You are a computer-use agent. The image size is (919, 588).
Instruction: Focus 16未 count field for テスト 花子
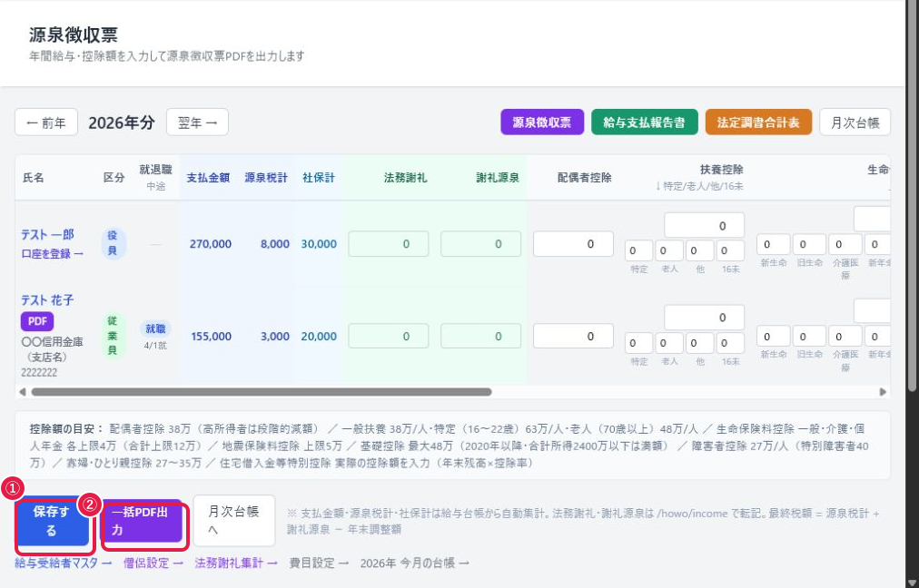point(730,343)
